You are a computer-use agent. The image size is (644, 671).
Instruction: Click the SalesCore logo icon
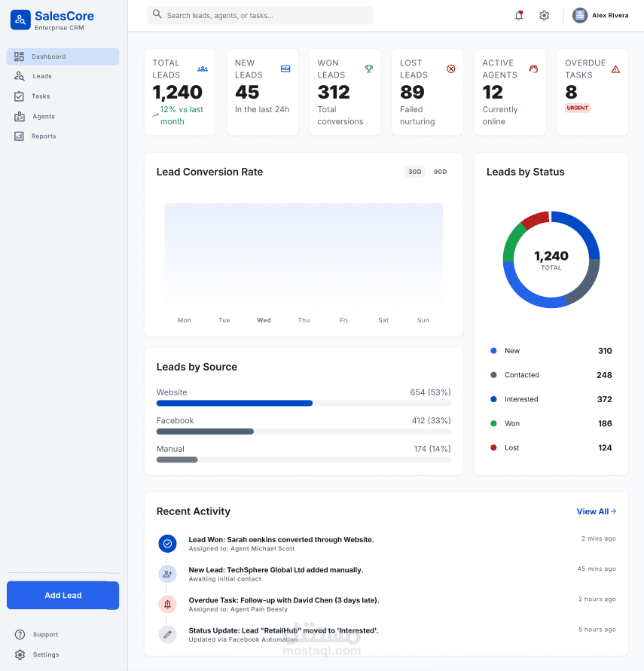[20, 20]
